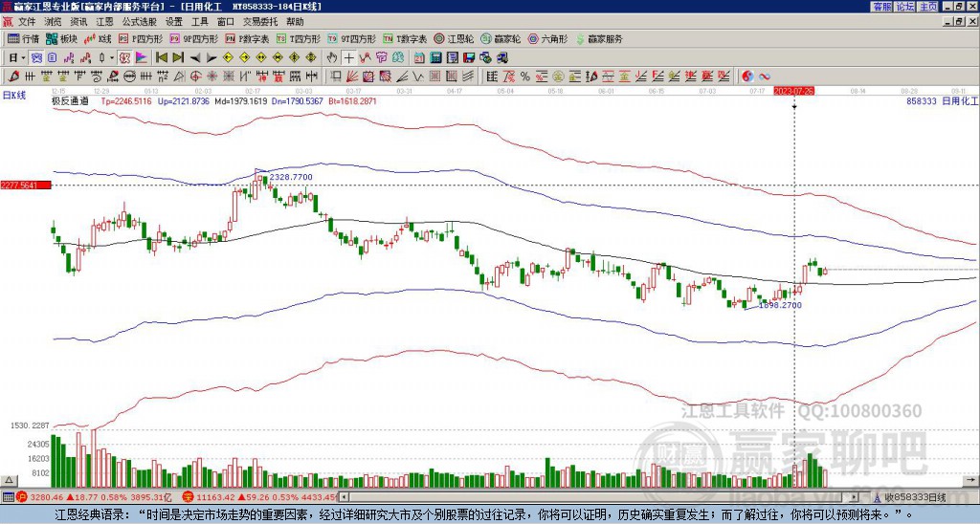The image size is (980, 524).
Task: Click the 2023-07-28 highlighted date marker
Action: 793,91
